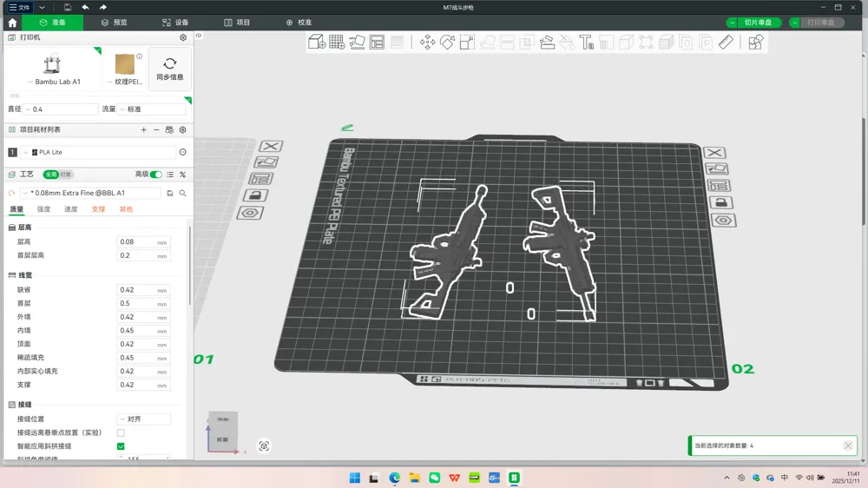The height and width of the screenshot is (488, 868).
Task: Click the 首层层高 0.2 input field
Action: point(143,256)
